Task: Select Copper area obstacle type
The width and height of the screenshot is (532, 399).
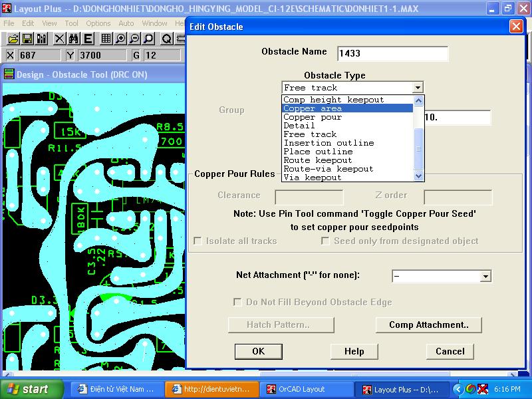Action: (x=347, y=108)
